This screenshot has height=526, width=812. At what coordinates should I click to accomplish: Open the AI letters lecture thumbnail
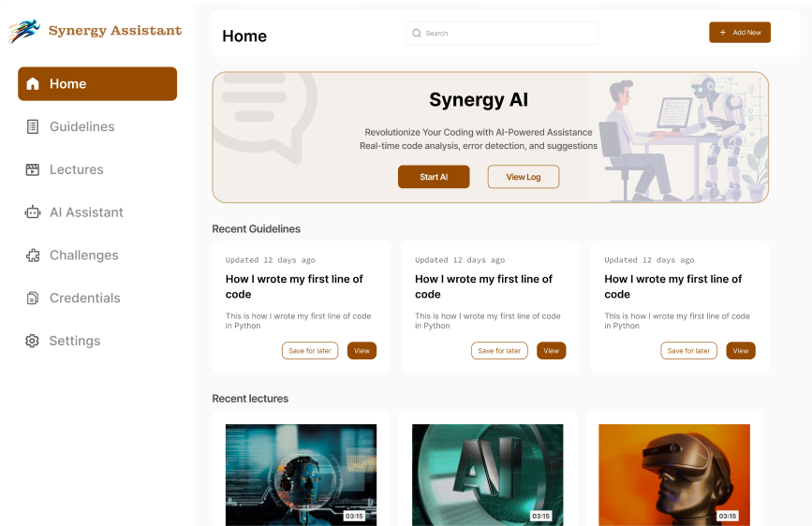(487, 475)
